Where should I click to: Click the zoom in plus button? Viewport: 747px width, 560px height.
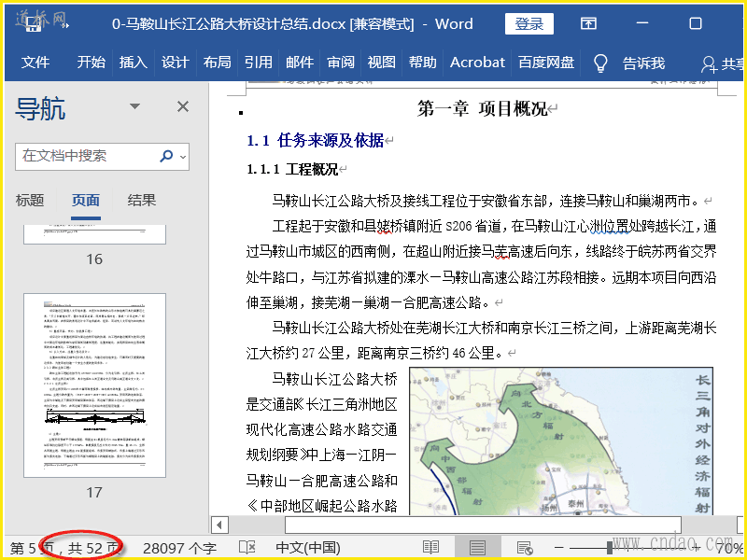pos(696,548)
